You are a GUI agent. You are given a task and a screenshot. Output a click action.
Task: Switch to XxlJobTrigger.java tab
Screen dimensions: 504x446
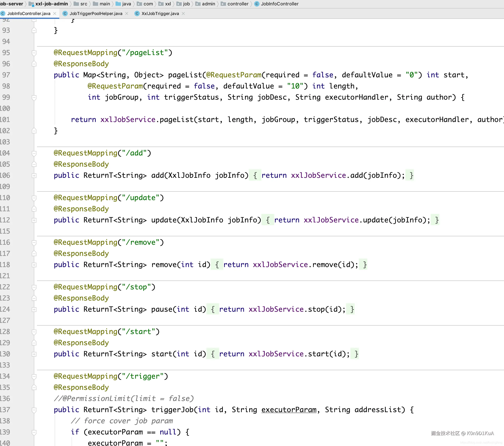click(x=160, y=13)
